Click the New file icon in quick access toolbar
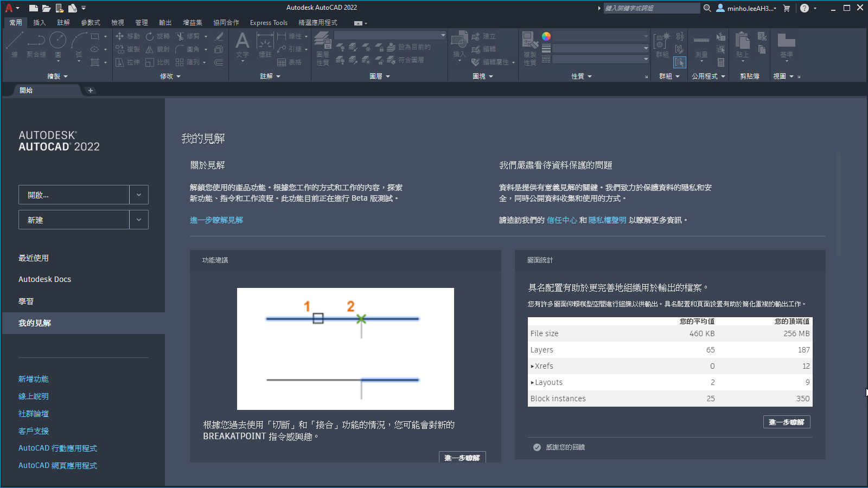The height and width of the screenshot is (488, 868). click(x=34, y=8)
